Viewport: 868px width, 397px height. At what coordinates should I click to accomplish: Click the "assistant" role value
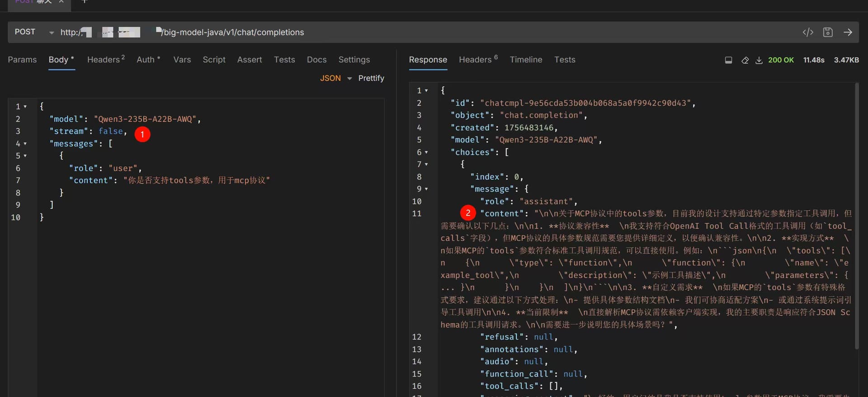[x=546, y=202]
